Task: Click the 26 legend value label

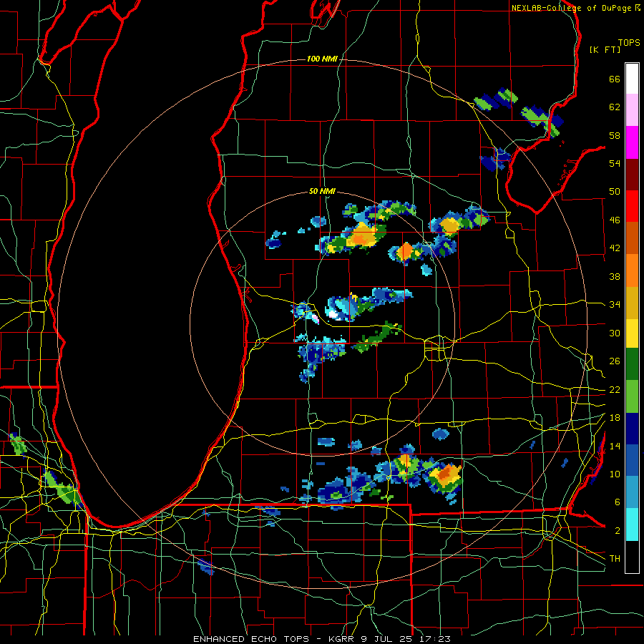Action: click(615, 361)
